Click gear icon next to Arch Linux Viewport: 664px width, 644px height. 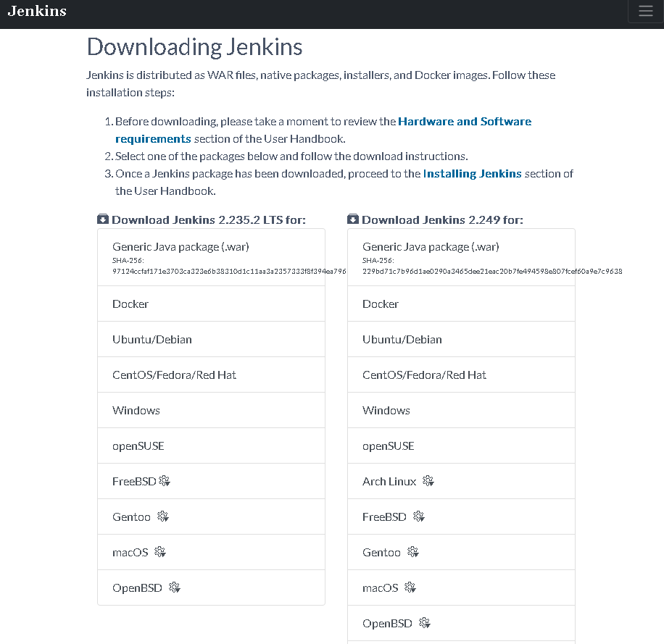(x=428, y=481)
